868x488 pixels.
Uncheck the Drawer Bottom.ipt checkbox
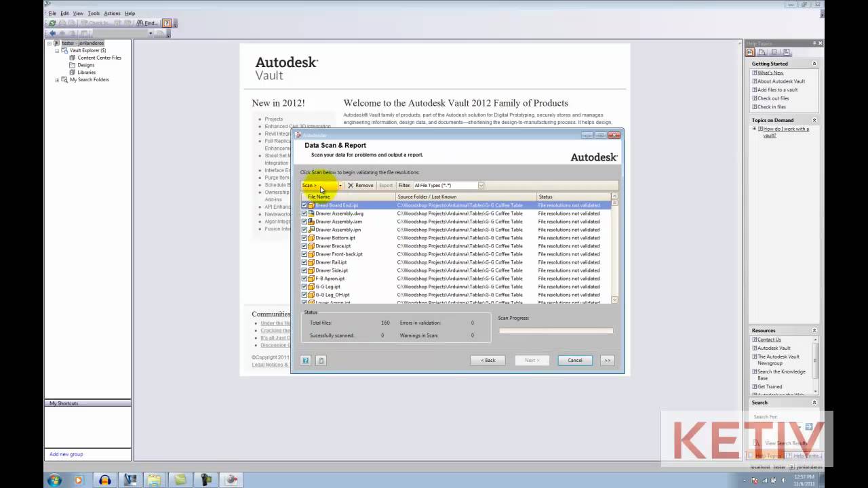click(304, 238)
